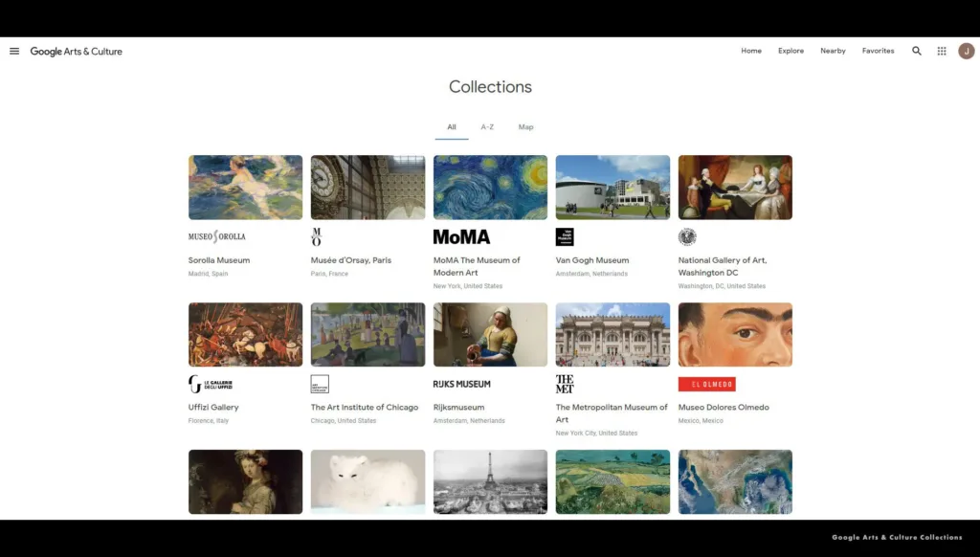The height and width of the screenshot is (557, 980).
Task: Click the Gallerie degli Uffizi logo
Action: pos(211,384)
